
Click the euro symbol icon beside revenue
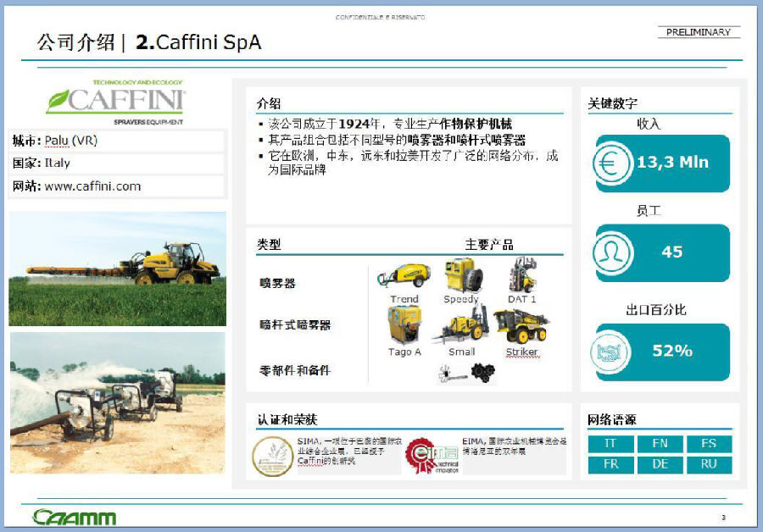(612, 163)
